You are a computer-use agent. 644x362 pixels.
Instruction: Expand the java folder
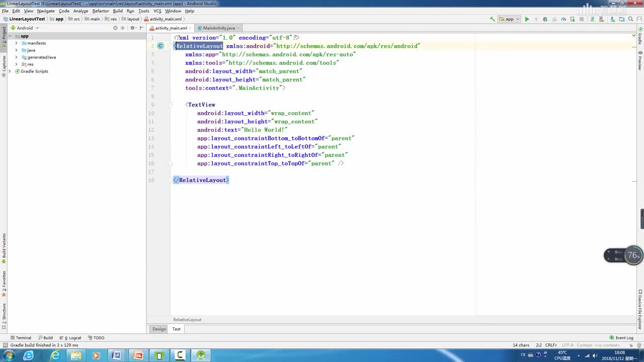pyautogui.click(x=16, y=50)
